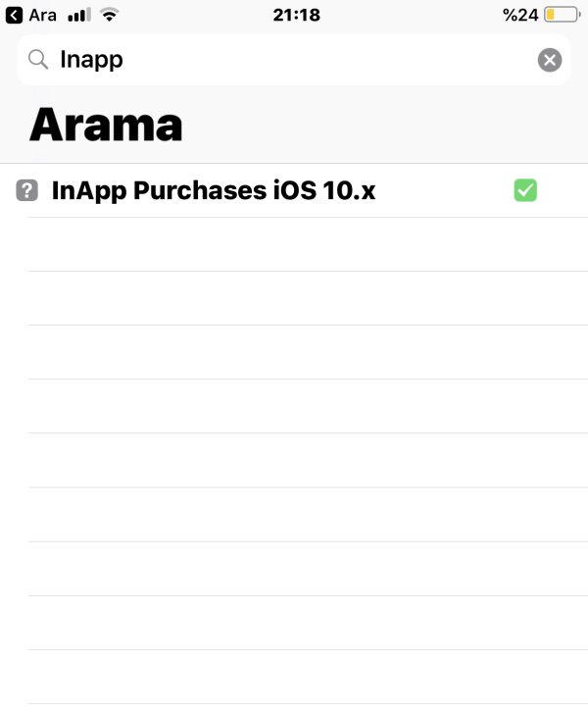This screenshot has width=588, height=712.
Task: Tap the second empty row below the result
Action: point(294,298)
